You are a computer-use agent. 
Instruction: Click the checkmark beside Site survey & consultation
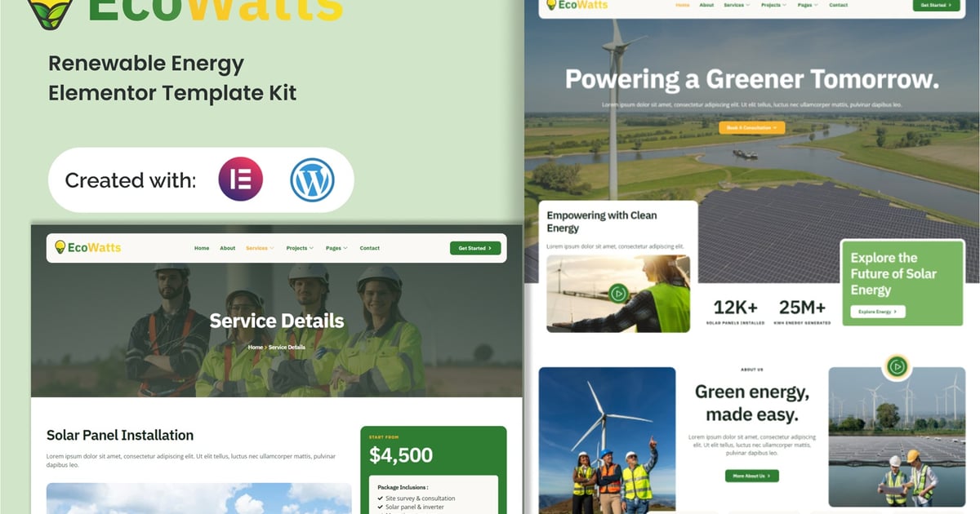[x=381, y=498]
